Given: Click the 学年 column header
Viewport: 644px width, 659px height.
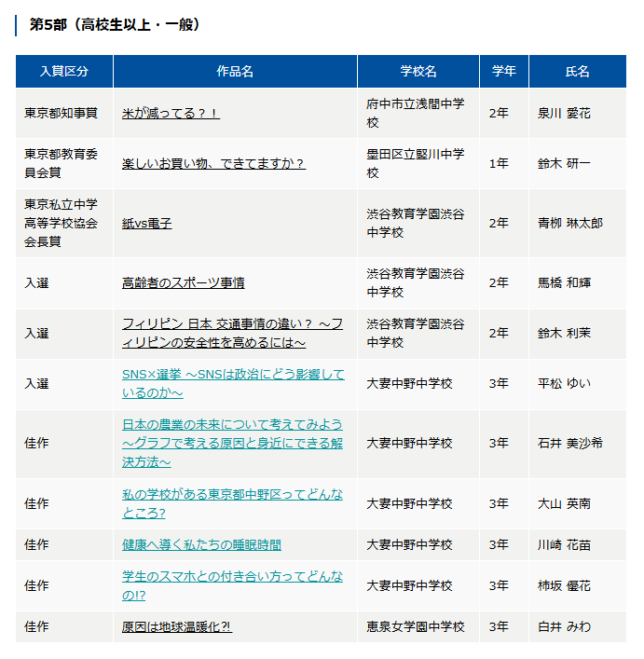Looking at the screenshot, I should point(504,72).
